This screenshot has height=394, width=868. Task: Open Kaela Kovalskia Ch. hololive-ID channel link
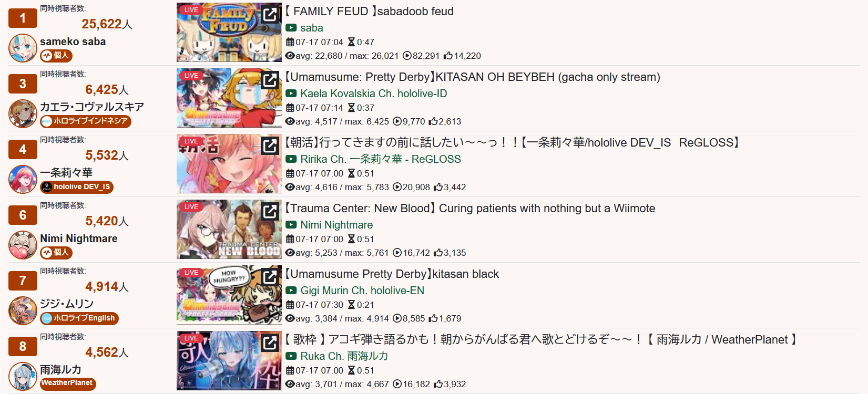[x=373, y=94]
